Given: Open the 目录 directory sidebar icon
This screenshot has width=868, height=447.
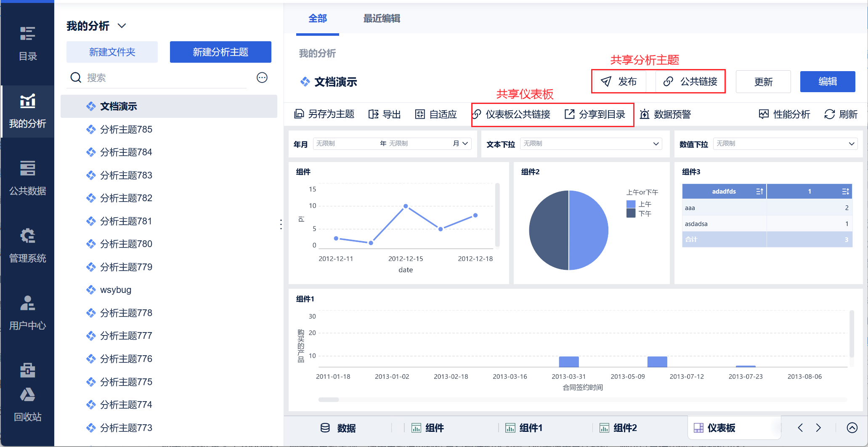Looking at the screenshot, I should (x=27, y=34).
